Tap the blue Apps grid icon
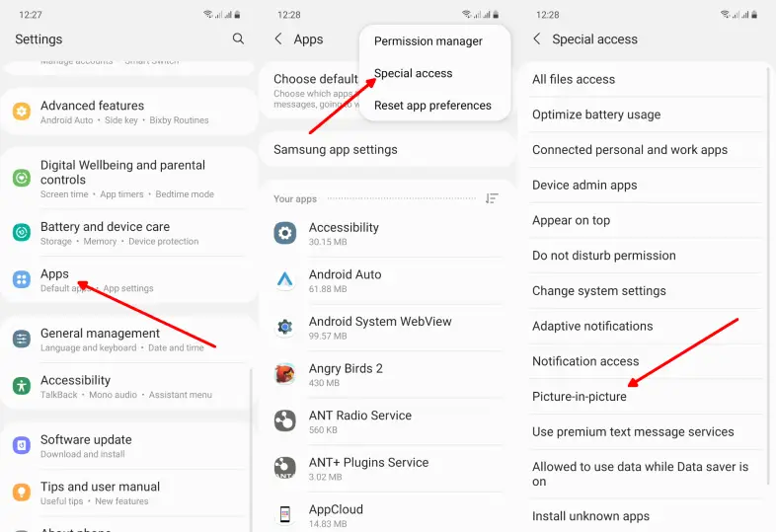This screenshot has width=776, height=532. [x=22, y=279]
